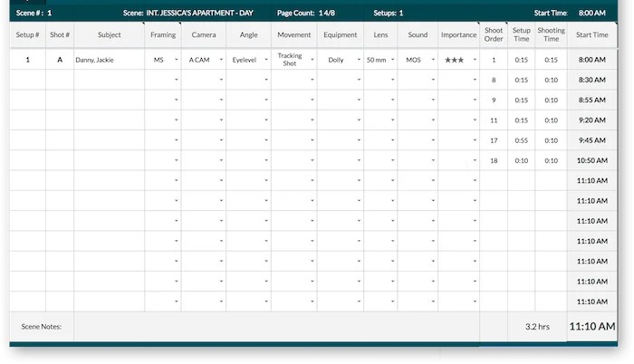The image size is (634, 364).
Task: Click Setup Time cell '0:10'
Action: pyautogui.click(x=522, y=160)
